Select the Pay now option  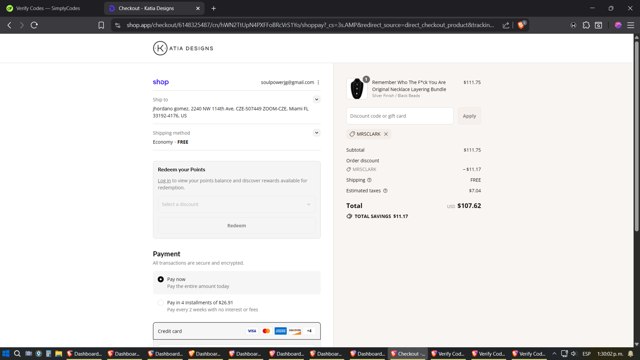point(236,282)
